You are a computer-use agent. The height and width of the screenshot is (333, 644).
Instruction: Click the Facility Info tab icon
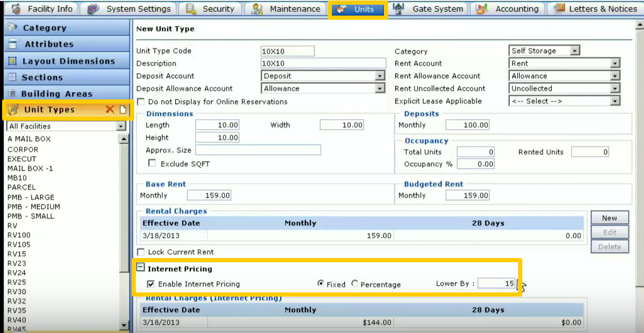(x=16, y=9)
